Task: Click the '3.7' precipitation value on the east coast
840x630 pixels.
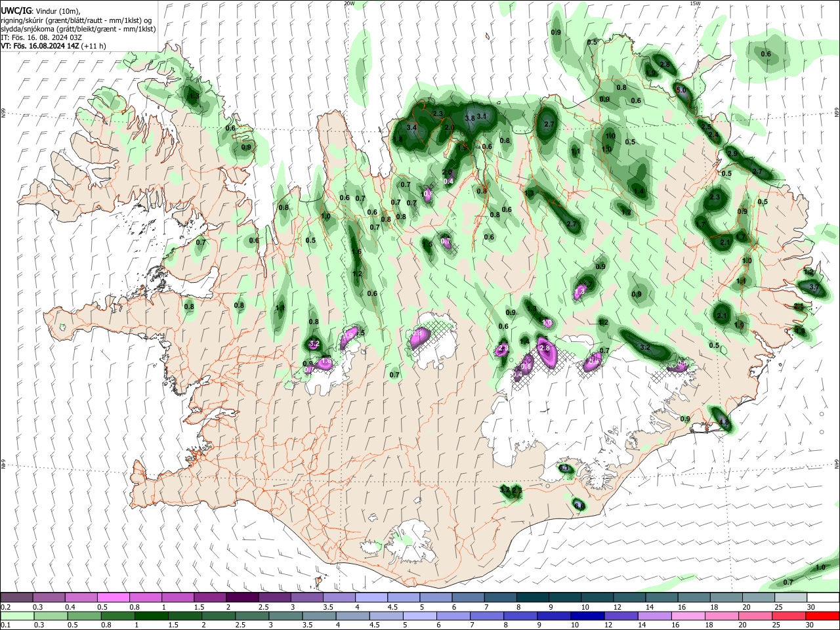Action: click(814, 287)
